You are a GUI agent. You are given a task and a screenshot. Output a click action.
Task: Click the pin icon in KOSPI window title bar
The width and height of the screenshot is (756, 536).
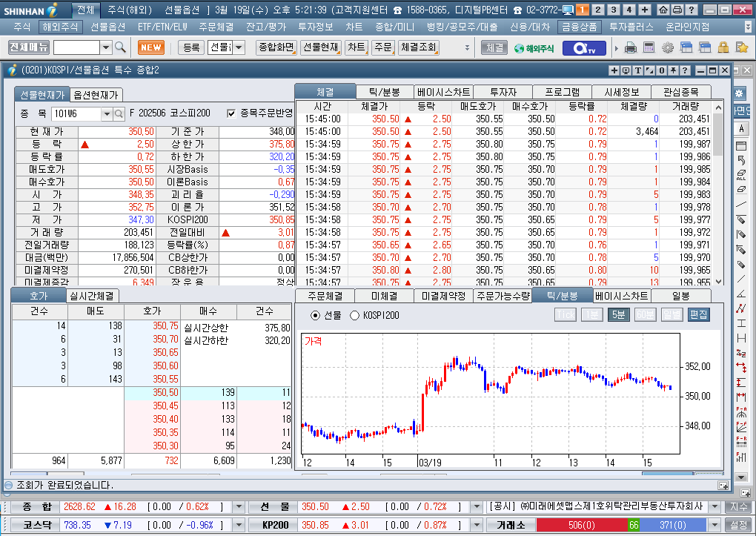(673, 70)
